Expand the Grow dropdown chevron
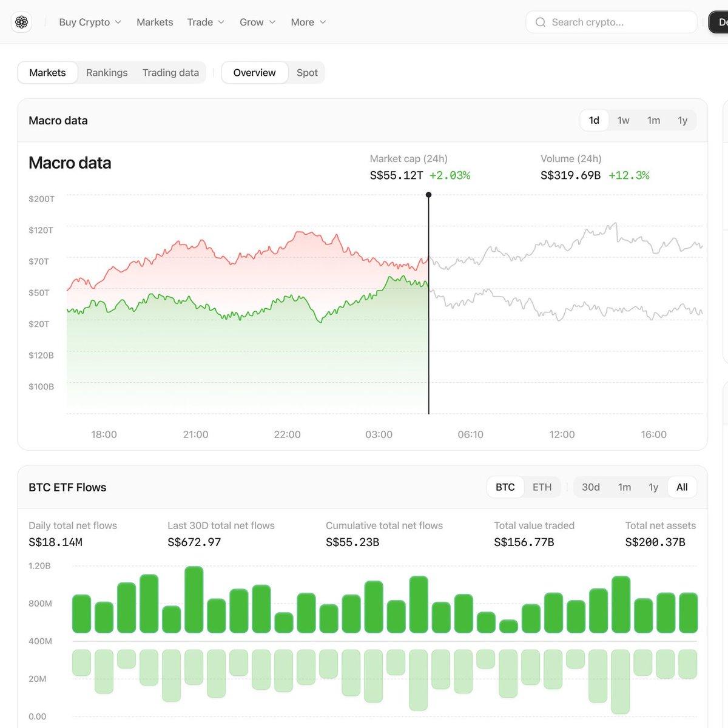 coord(272,22)
